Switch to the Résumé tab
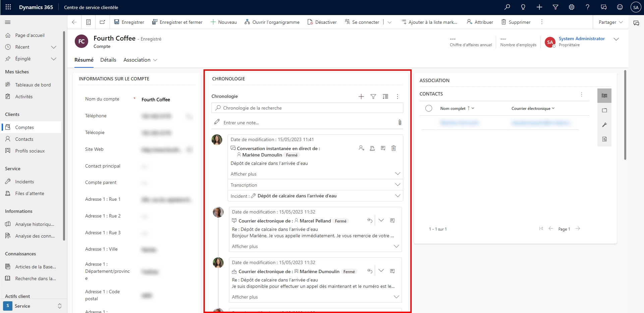 point(84,60)
